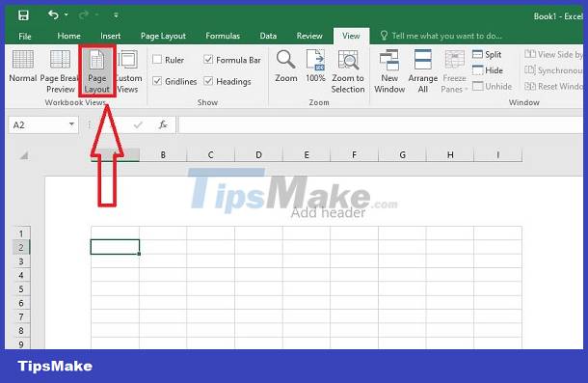Click the Add header area
The width and height of the screenshot is (588, 383).
(328, 212)
